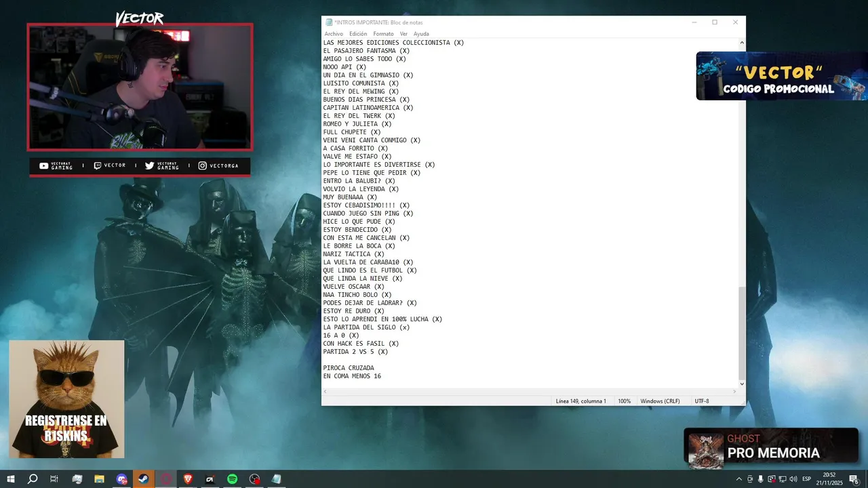Open taskbar Search magnifier
This screenshot has height=488, width=868.
pos(33,479)
